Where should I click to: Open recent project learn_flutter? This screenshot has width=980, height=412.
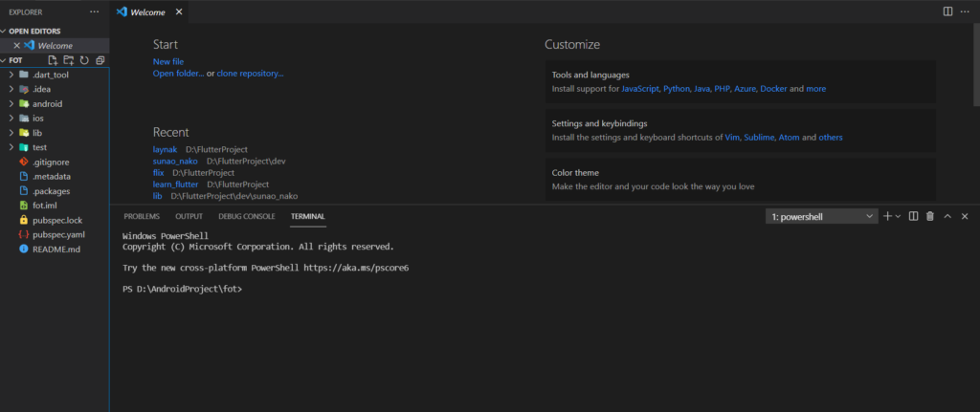pyautogui.click(x=175, y=184)
